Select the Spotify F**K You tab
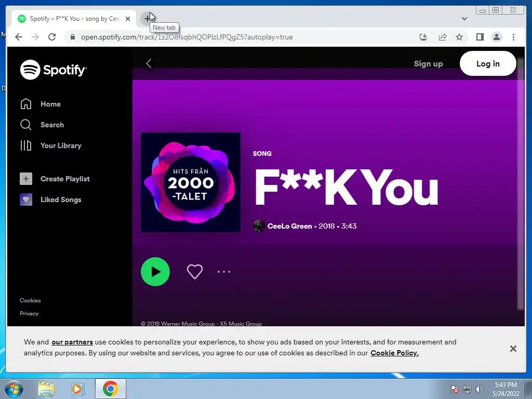This screenshot has width=532, height=399. click(x=74, y=19)
